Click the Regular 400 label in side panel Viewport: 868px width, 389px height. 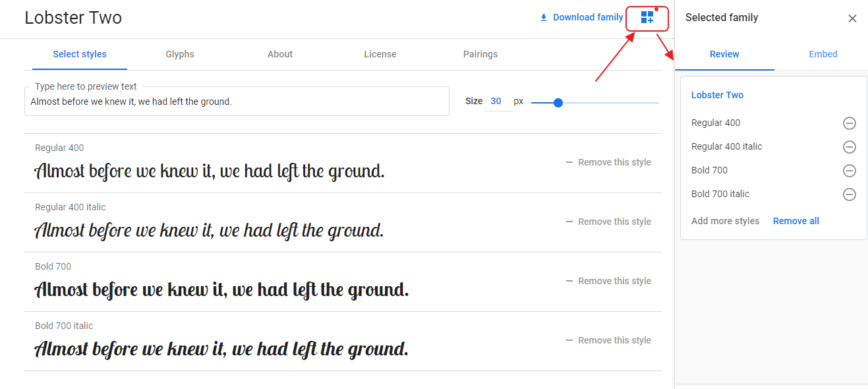pos(716,123)
